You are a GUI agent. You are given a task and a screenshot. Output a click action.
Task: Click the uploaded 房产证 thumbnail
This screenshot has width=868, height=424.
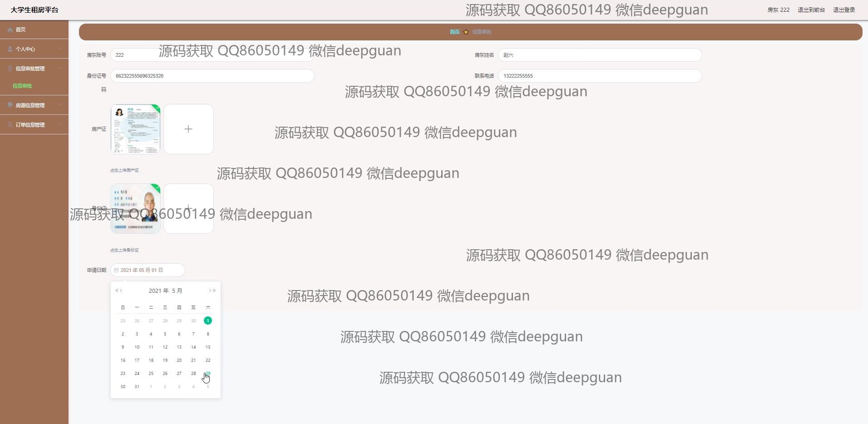click(135, 129)
